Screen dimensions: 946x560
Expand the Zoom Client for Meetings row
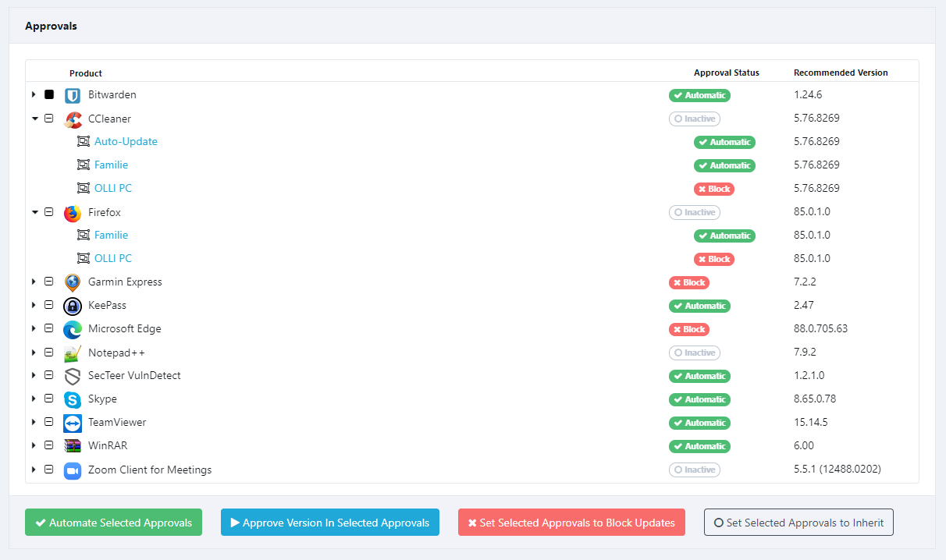[34, 470]
